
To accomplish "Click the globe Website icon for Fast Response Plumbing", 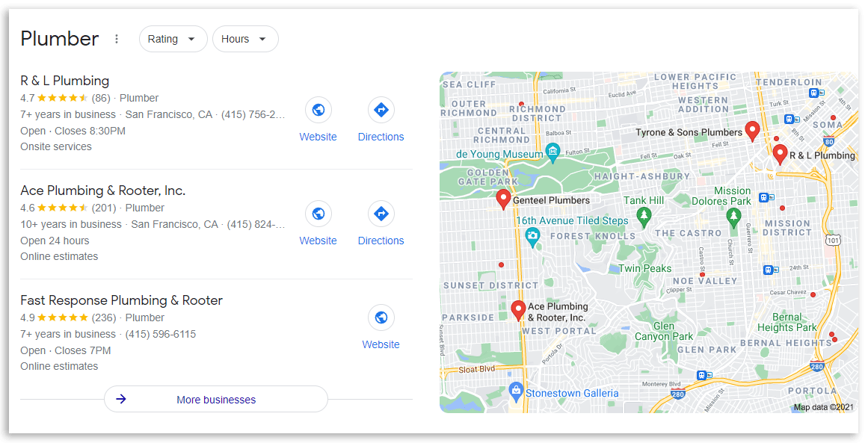I will point(381,317).
